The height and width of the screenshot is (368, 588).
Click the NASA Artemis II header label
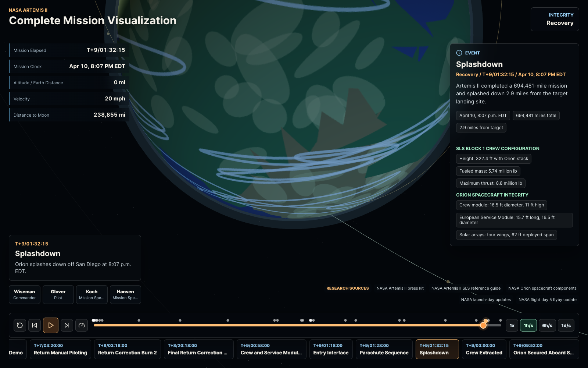pyautogui.click(x=28, y=10)
